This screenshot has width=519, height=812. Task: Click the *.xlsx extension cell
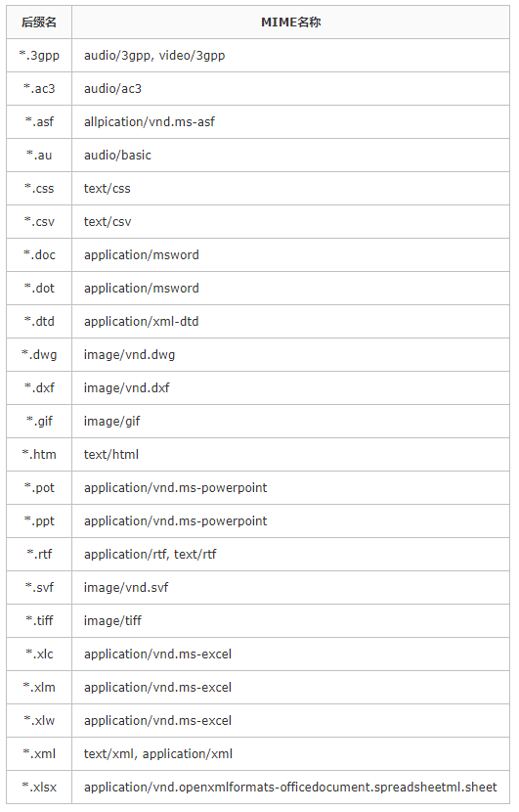click(39, 788)
